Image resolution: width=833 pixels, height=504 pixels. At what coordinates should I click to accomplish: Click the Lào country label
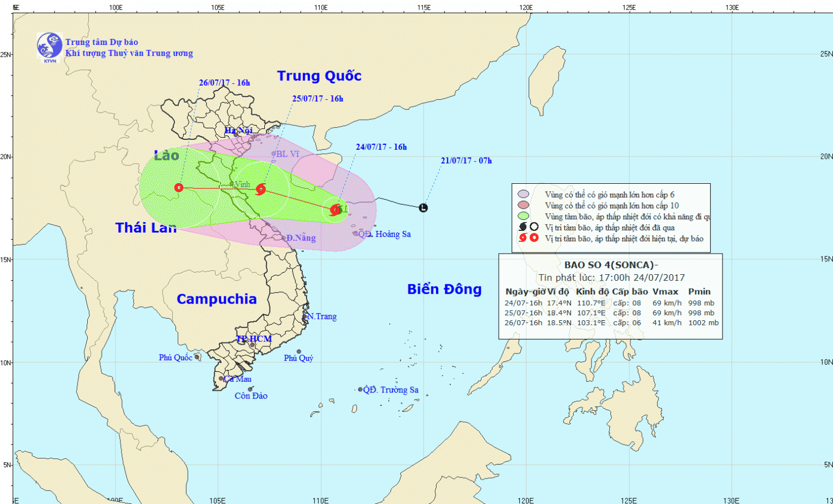(167, 155)
